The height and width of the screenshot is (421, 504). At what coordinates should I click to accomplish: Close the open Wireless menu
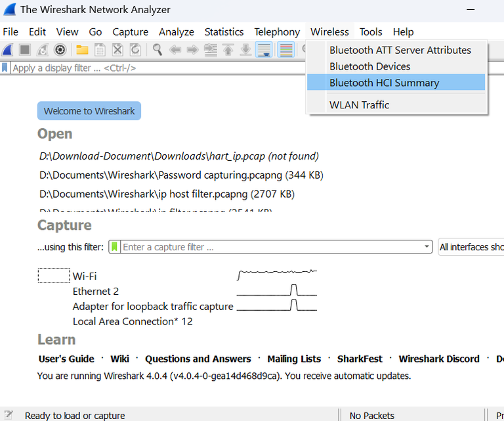pyautogui.click(x=329, y=32)
